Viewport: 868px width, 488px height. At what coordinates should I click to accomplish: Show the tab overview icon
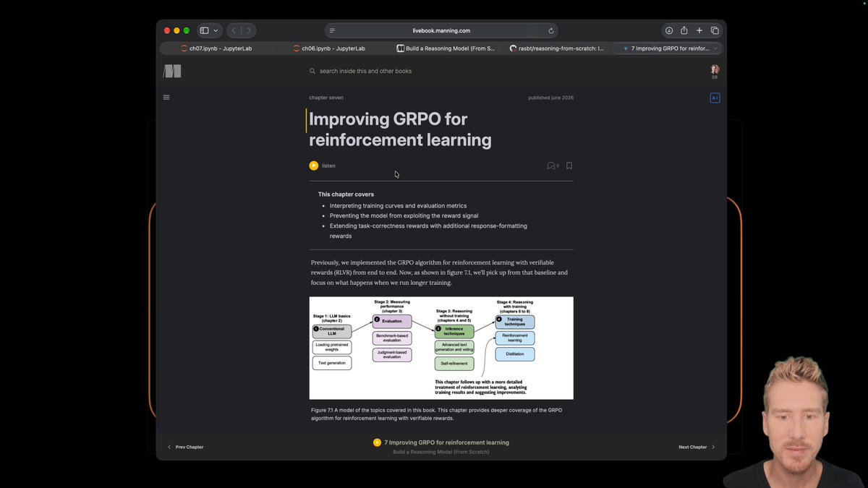[715, 30]
